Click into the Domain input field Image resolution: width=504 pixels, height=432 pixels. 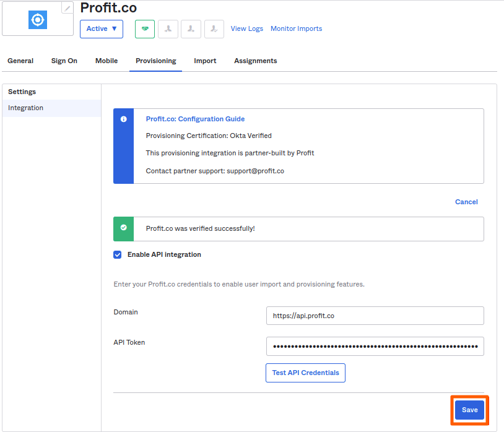click(375, 316)
